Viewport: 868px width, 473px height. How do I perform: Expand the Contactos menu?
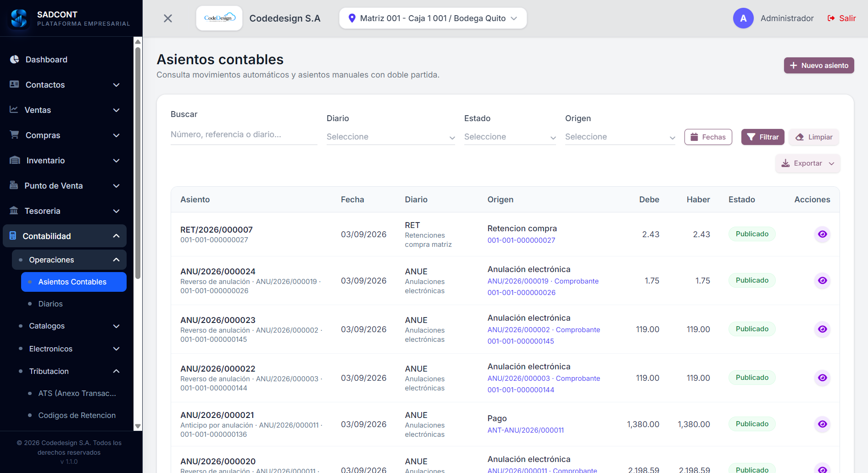pyautogui.click(x=65, y=85)
